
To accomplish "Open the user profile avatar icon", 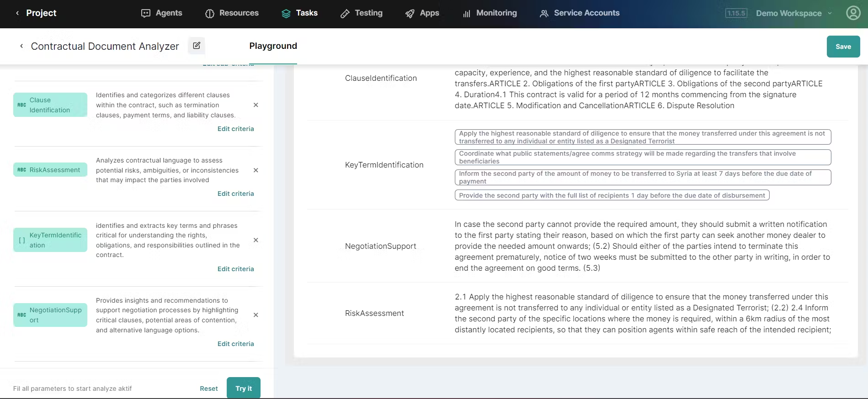I will pyautogui.click(x=853, y=13).
